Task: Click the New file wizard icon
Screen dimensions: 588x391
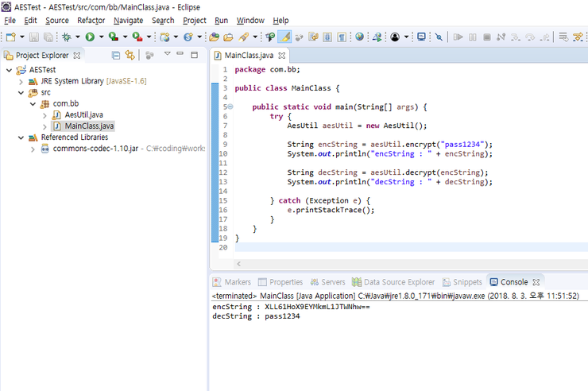Action: pyautogui.click(x=11, y=37)
